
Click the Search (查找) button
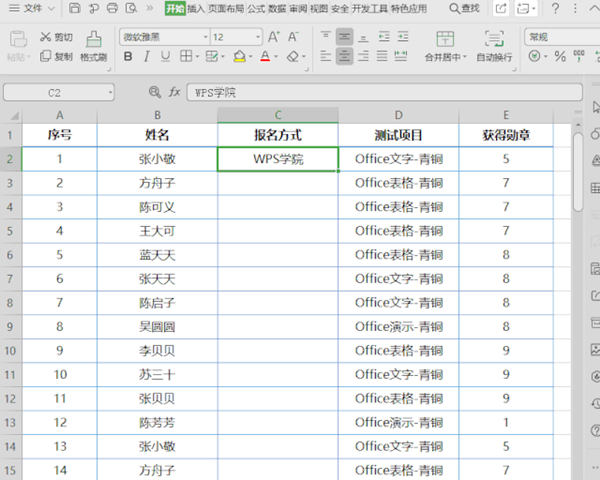[463, 9]
